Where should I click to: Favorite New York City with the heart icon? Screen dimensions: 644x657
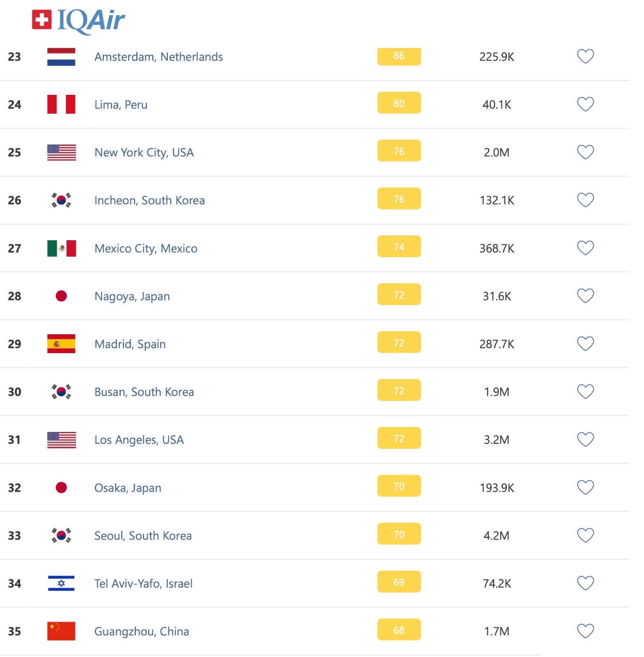click(x=585, y=152)
